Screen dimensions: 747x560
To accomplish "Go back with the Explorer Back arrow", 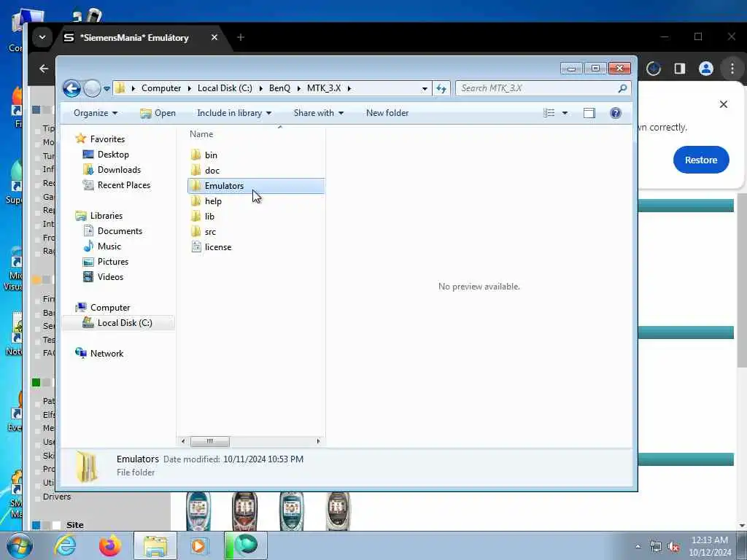I will tap(72, 88).
